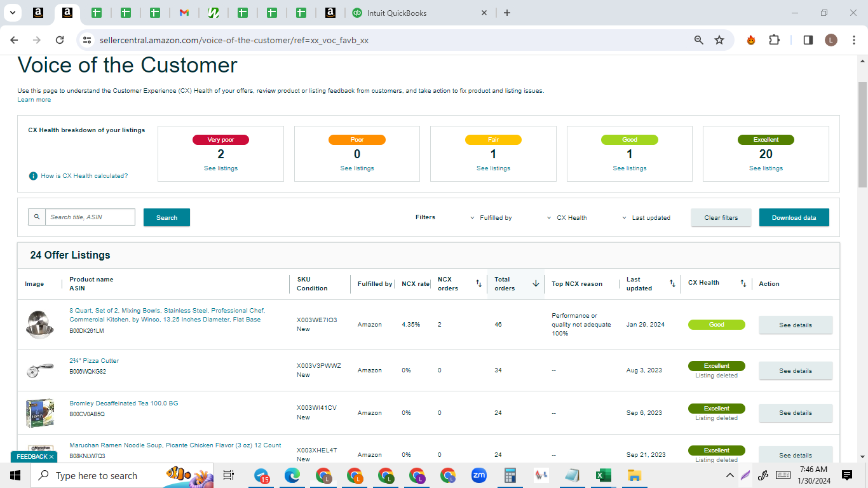
Task: Click the info icon beside CX Health calculated
Action: 33,176
